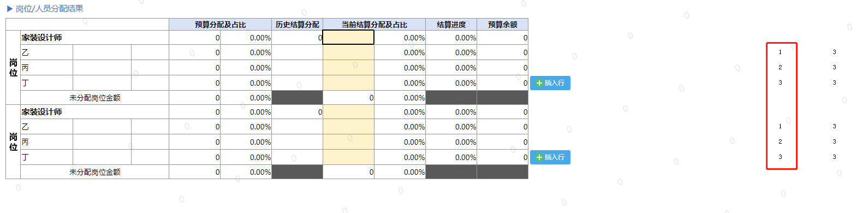Click the first 未分配岗位金额 row label

[x=95, y=98]
